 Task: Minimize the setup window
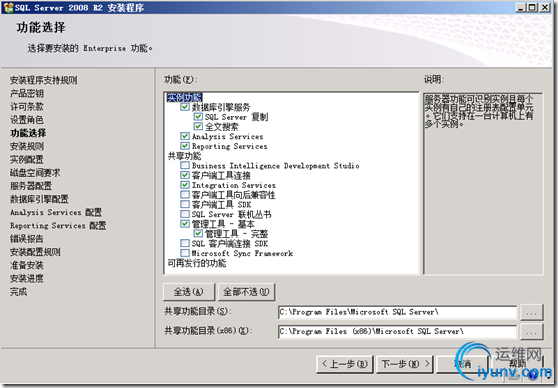[520, 7]
